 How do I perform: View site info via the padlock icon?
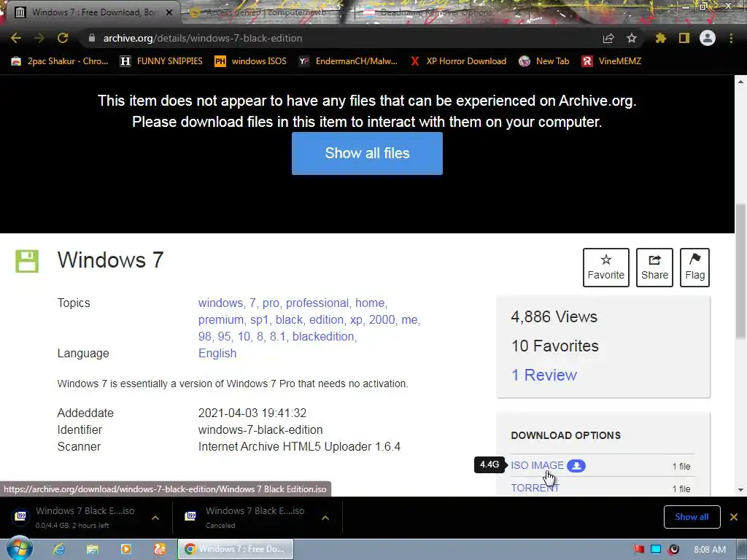click(92, 38)
